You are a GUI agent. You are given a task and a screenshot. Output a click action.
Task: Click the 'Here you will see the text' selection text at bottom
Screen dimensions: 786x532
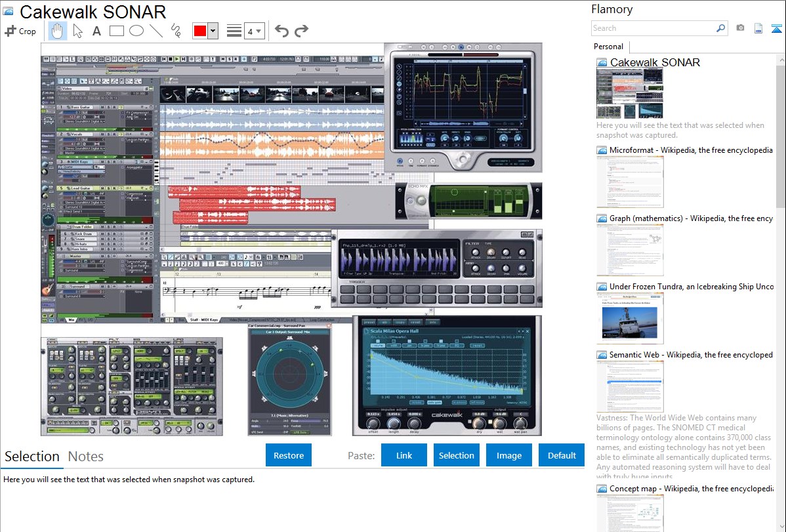pyautogui.click(x=129, y=480)
